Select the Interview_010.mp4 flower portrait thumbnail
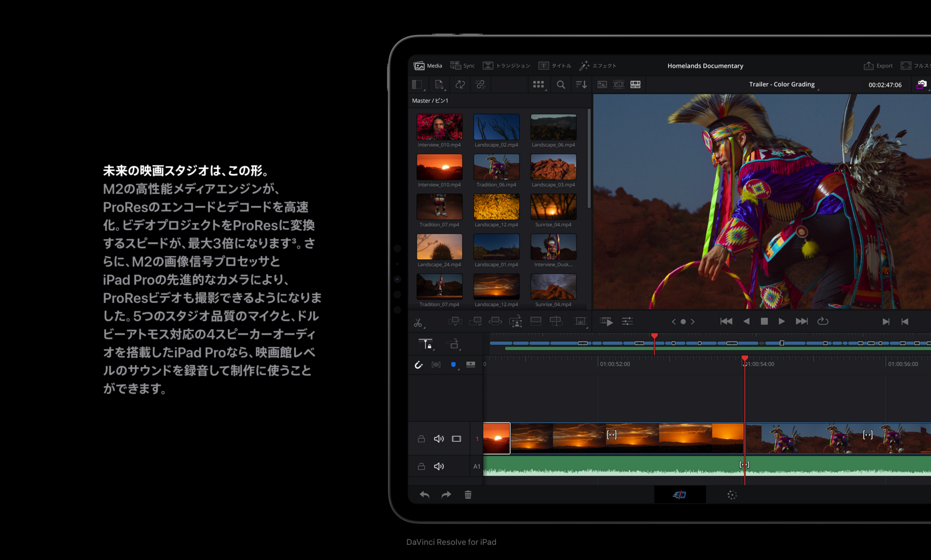Screen dimensions: 931x560 [x=439, y=127]
